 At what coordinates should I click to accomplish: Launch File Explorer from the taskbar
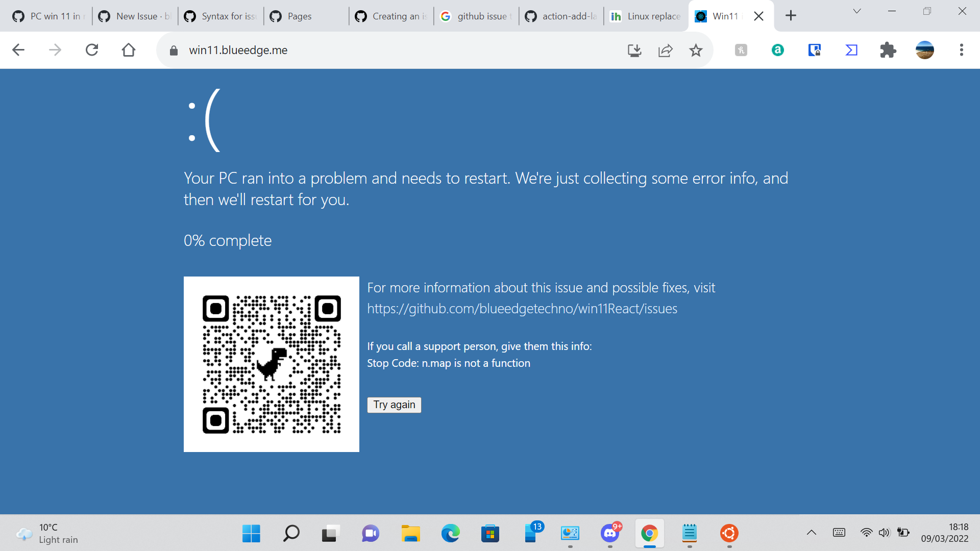[x=411, y=534]
